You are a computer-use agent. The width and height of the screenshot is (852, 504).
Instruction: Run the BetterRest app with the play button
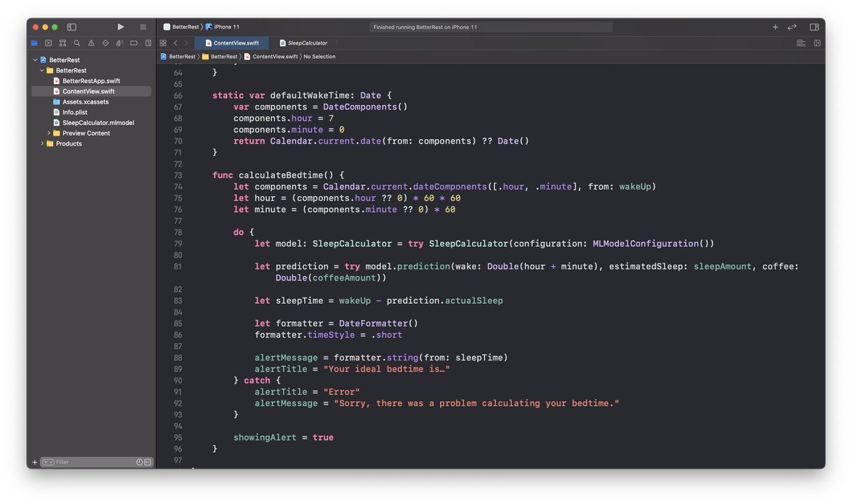click(x=121, y=27)
